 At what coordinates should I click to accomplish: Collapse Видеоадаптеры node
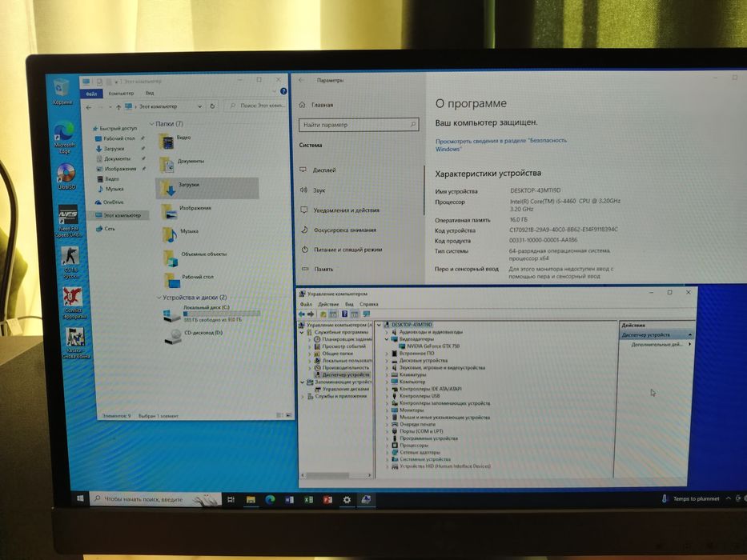387,339
